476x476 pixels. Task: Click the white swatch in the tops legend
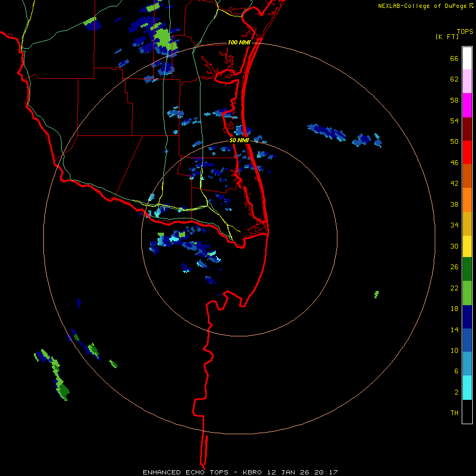(x=467, y=58)
